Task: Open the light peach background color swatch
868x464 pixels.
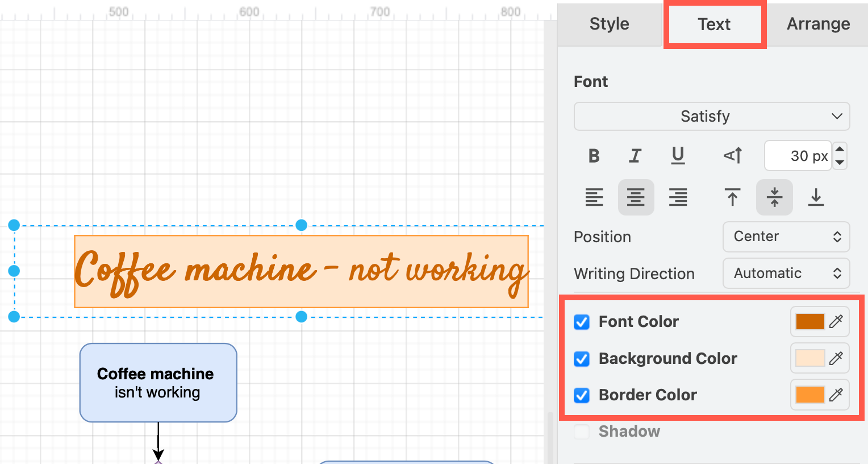Action: pos(810,358)
